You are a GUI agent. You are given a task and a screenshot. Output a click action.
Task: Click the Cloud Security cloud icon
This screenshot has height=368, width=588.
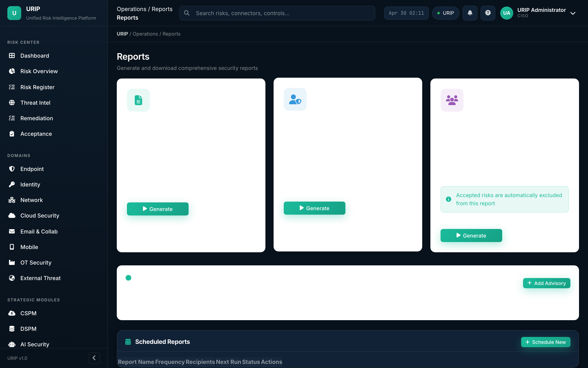[12, 216]
